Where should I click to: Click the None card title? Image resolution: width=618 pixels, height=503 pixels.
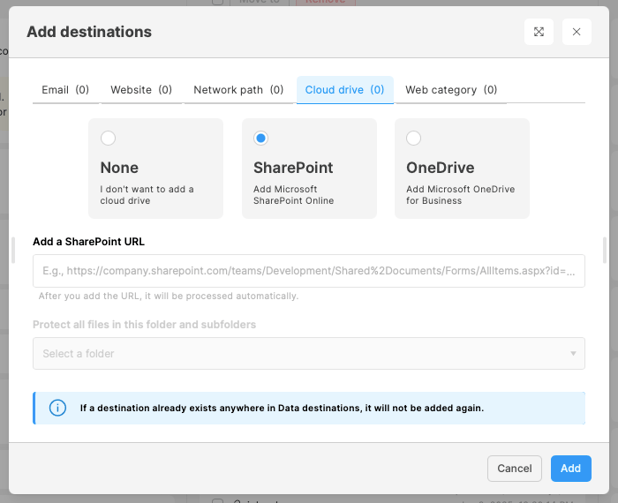119,168
